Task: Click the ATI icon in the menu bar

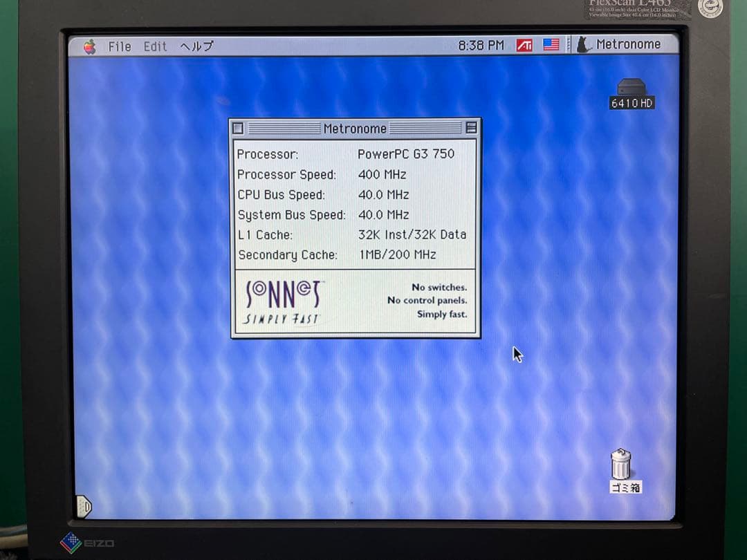Action: 524,44
